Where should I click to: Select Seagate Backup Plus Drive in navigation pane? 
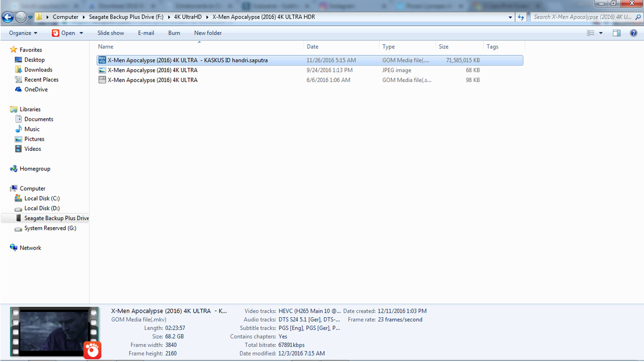pos(56,218)
